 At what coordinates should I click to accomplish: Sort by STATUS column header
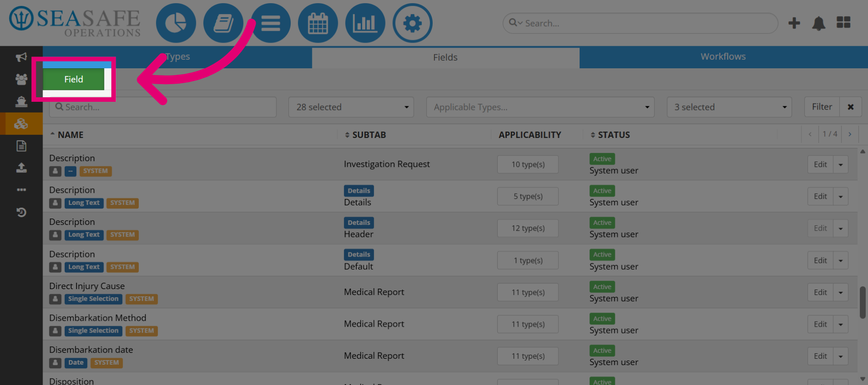[x=610, y=135]
